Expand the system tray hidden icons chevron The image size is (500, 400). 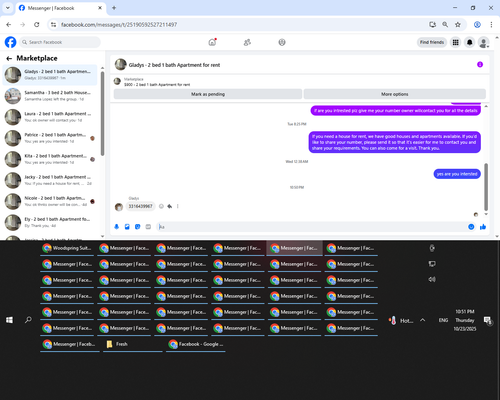pyautogui.click(x=423, y=320)
